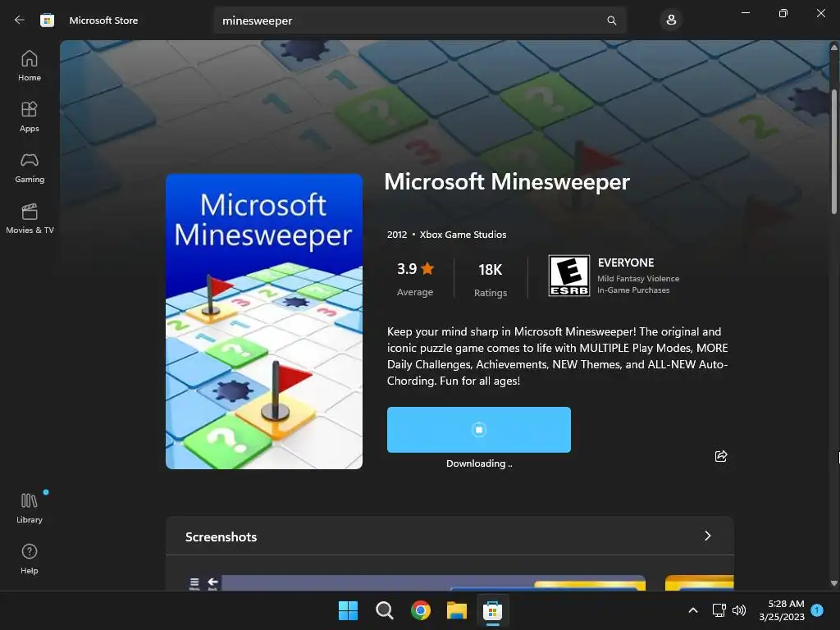840x630 pixels.
Task: Expand the Screenshots section chevron
Action: [x=708, y=536]
